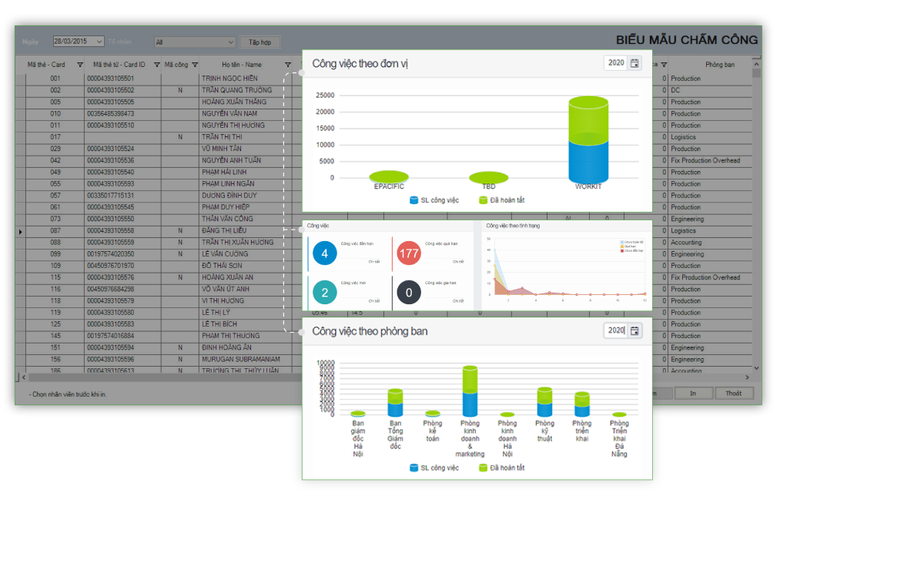Toggle SL công việc legend in đơn vị chart
The image size is (924, 580).
coord(434,200)
